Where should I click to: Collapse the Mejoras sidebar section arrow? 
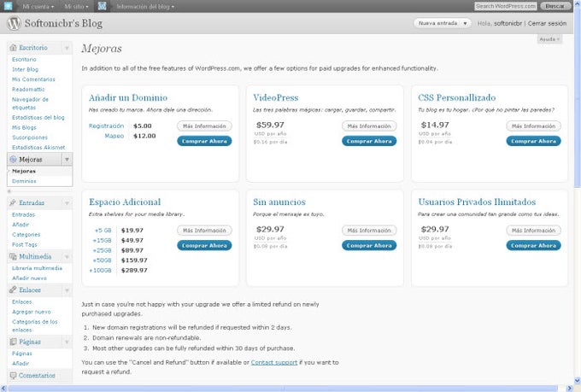point(67,160)
